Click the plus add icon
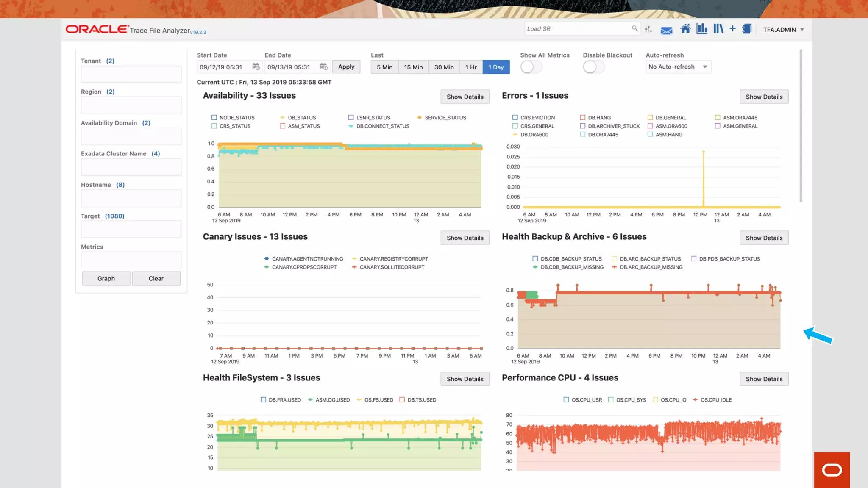 click(x=732, y=29)
